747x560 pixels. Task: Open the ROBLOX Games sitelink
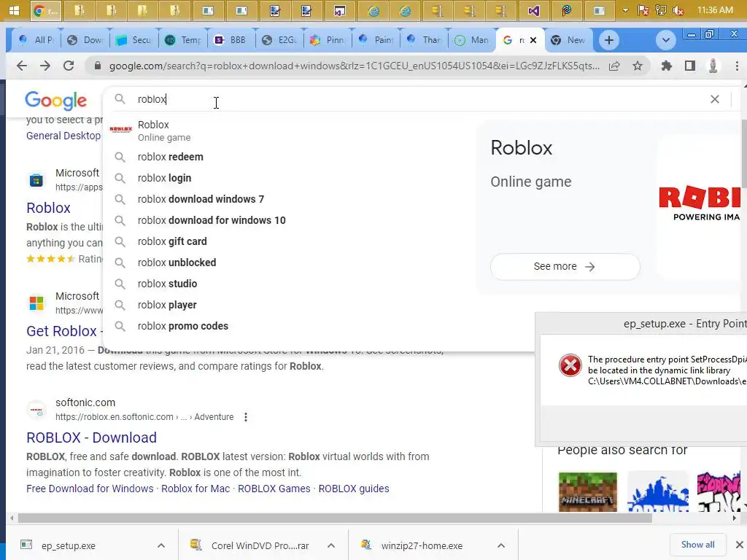point(274,489)
